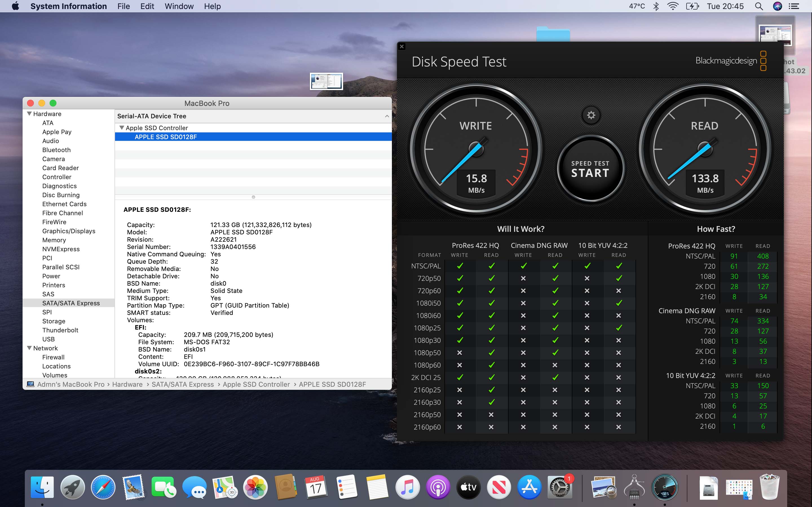812x507 pixels.
Task: Select NVMExpress in the sidebar
Action: pos(61,249)
